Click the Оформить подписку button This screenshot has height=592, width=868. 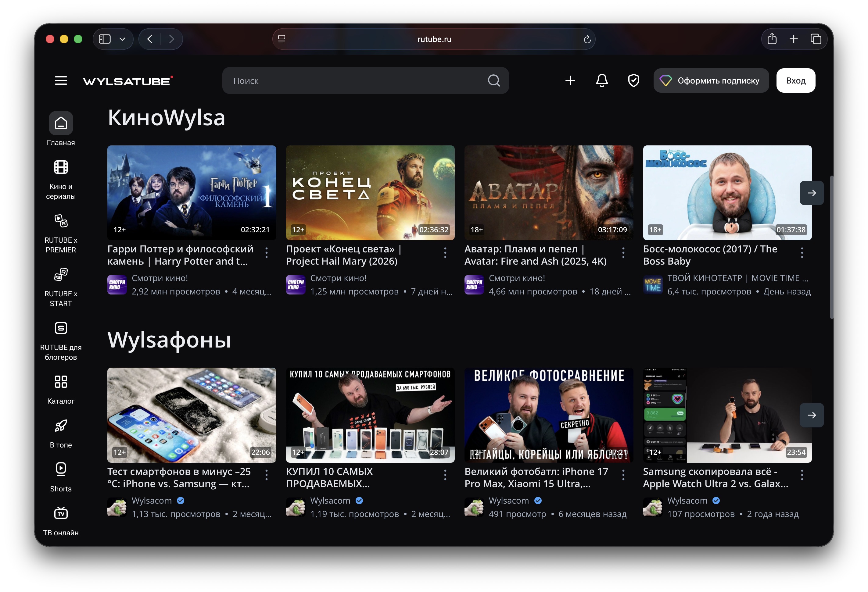(x=711, y=80)
